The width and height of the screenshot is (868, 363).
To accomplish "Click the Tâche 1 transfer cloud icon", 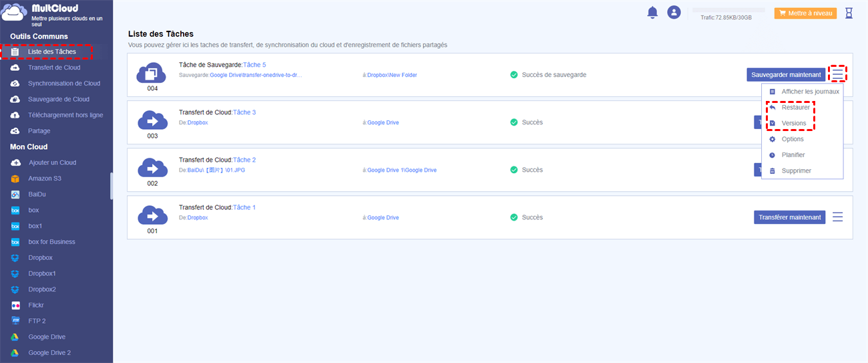I will [x=152, y=215].
